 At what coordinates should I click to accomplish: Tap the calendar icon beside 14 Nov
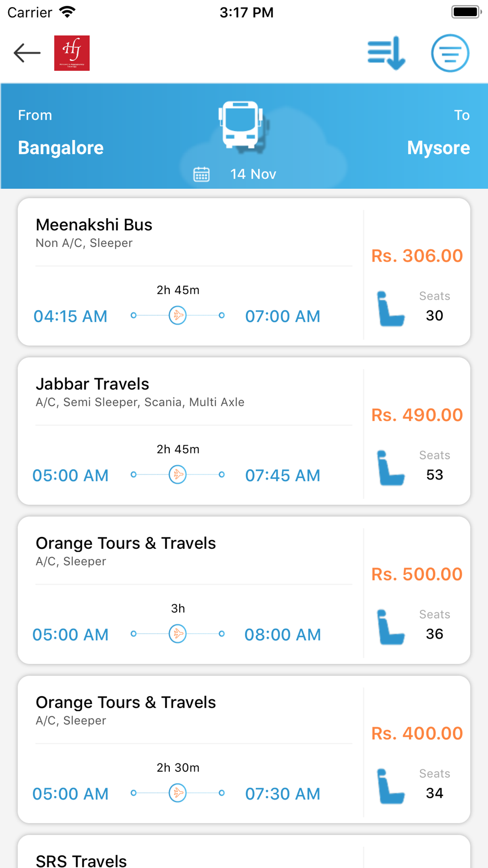tap(202, 174)
